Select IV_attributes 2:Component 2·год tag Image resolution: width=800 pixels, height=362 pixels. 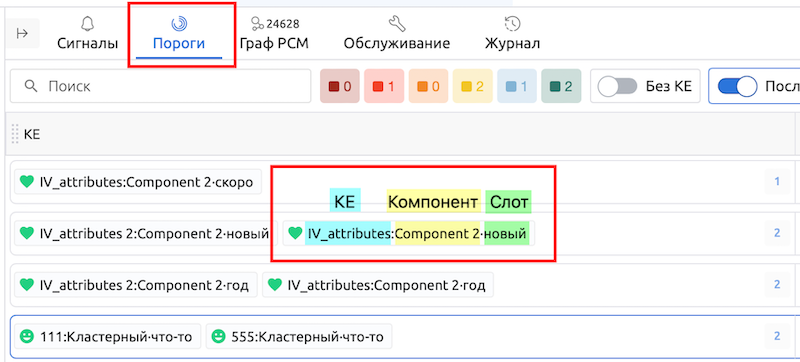[136, 285]
